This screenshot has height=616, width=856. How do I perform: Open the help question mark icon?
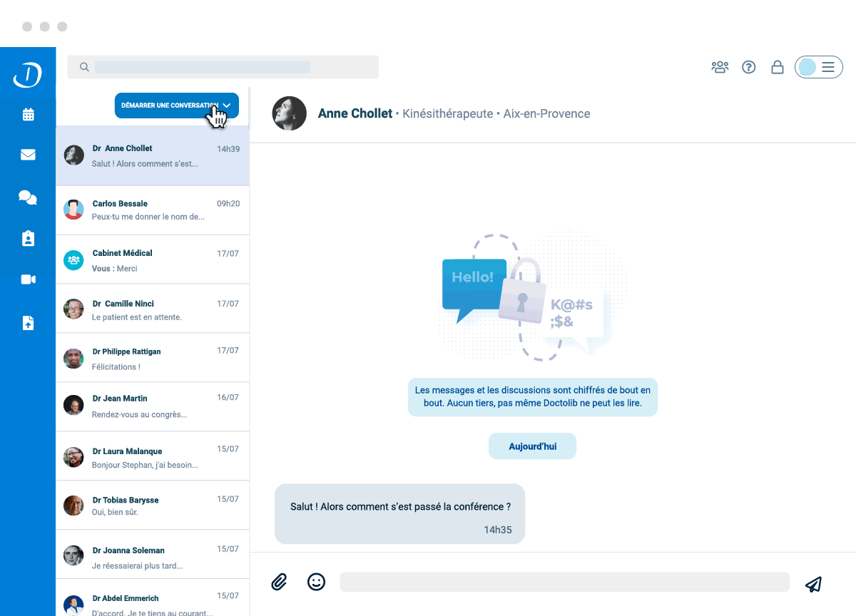[748, 66]
